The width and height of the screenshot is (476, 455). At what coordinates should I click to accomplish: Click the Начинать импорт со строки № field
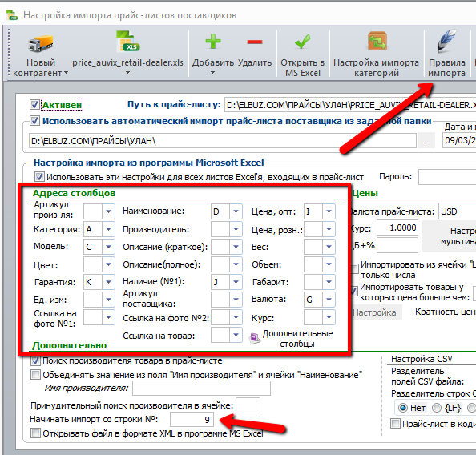192,420
